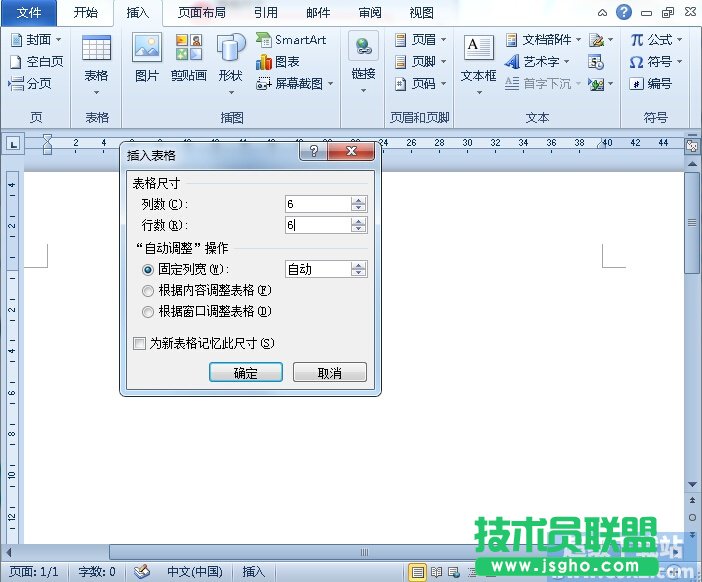Insert a 封面 (Cover Page)
This screenshot has width=702, height=582.
coord(35,40)
